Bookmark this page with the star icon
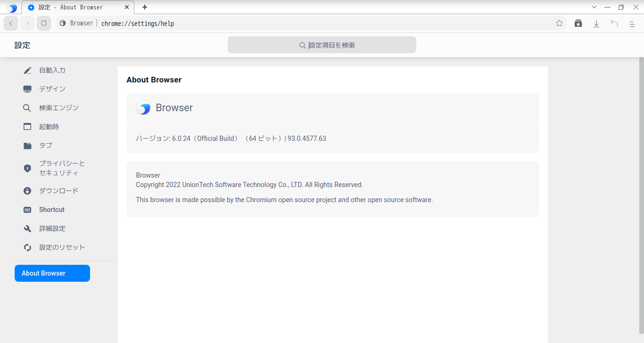 (559, 23)
